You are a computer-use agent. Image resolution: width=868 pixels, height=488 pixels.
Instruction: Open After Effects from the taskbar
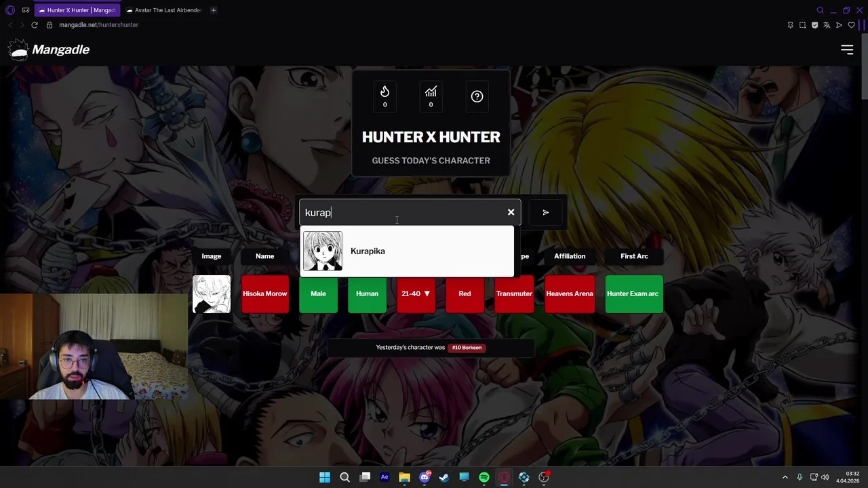click(x=384, y=477)
